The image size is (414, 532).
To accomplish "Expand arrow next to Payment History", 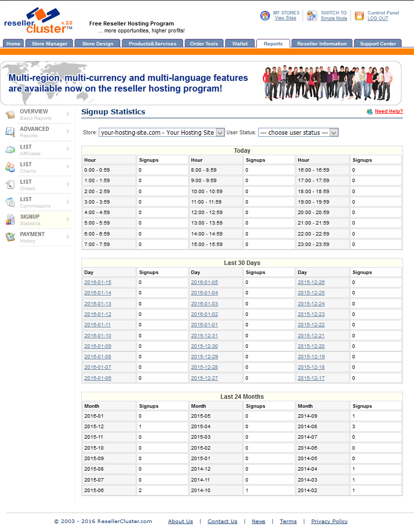I will coord(68,237).
